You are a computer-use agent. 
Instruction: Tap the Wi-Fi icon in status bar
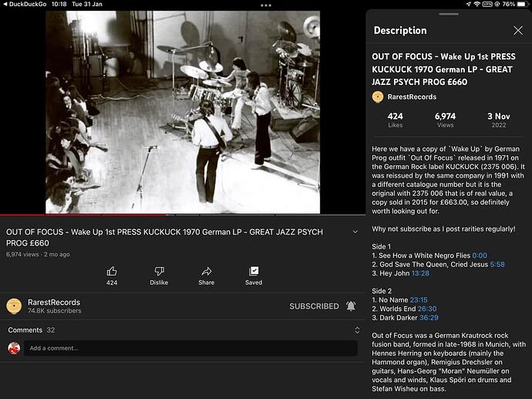(477, 4)
